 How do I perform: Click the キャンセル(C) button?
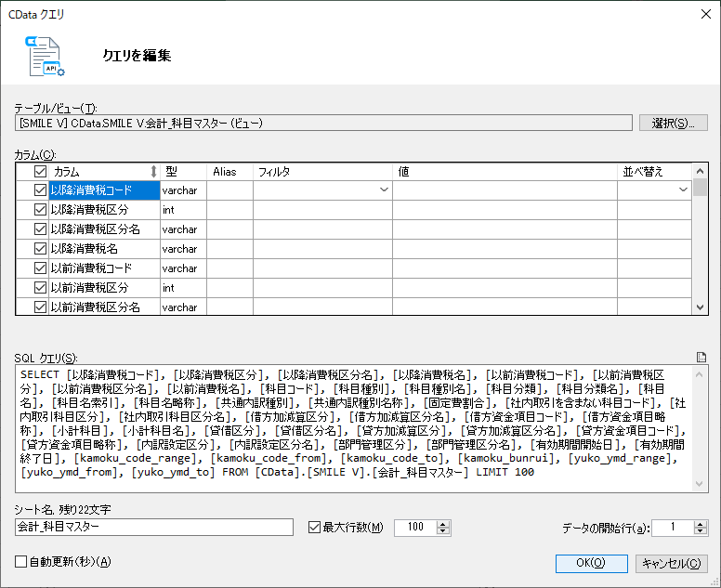pyautogui.click(x=672, y=563)
